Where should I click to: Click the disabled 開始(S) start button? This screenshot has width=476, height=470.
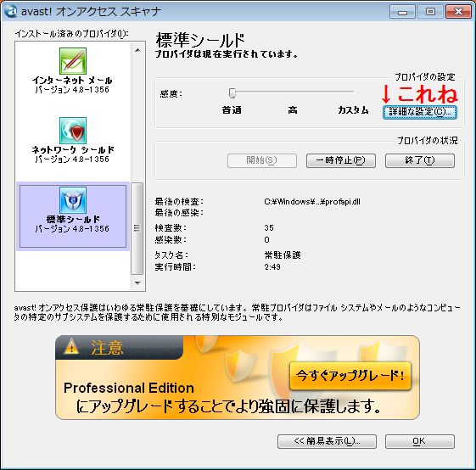261,160
